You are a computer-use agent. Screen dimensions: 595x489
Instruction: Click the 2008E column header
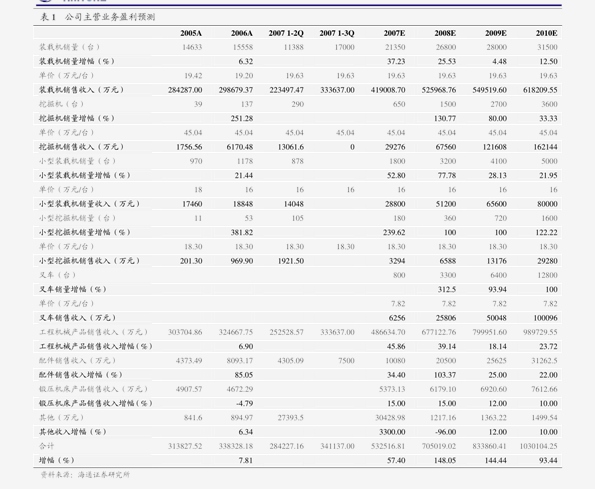click(445, 33)
